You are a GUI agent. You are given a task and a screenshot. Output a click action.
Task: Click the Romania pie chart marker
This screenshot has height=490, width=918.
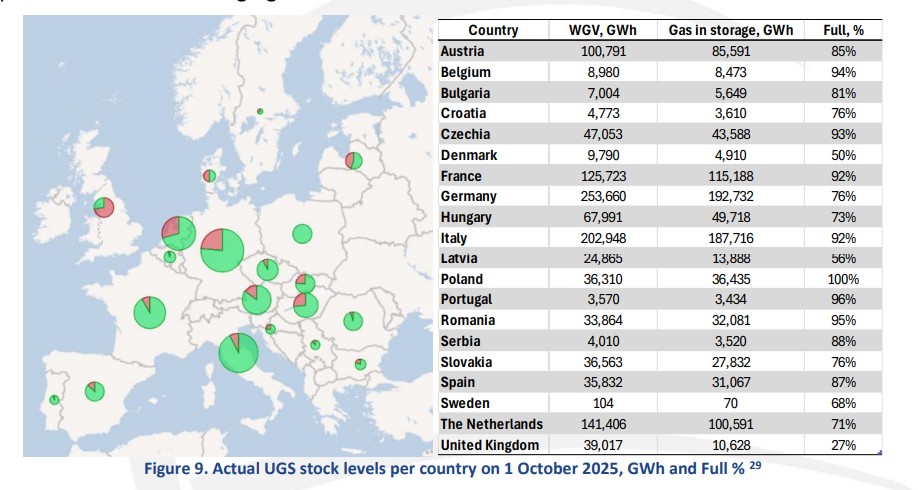[x=352, y=320]
